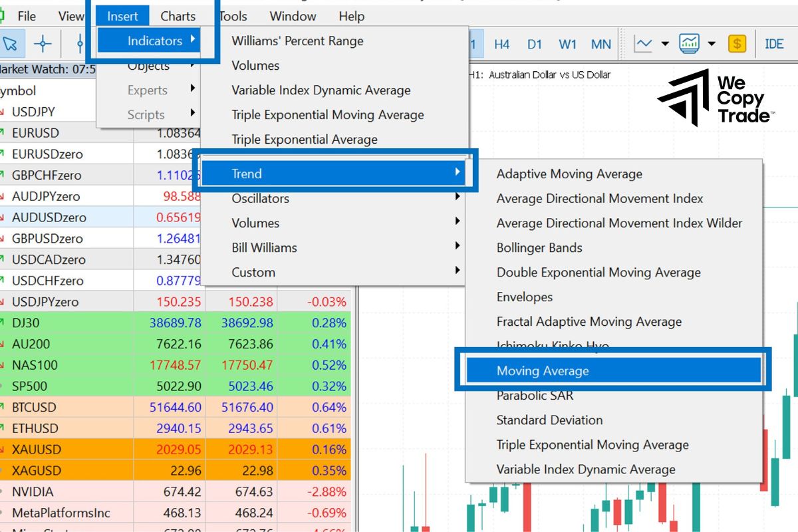Viewport: 798px width, 532px height.
Task: Select Bollinger Bands indicator
Action: 539,247
